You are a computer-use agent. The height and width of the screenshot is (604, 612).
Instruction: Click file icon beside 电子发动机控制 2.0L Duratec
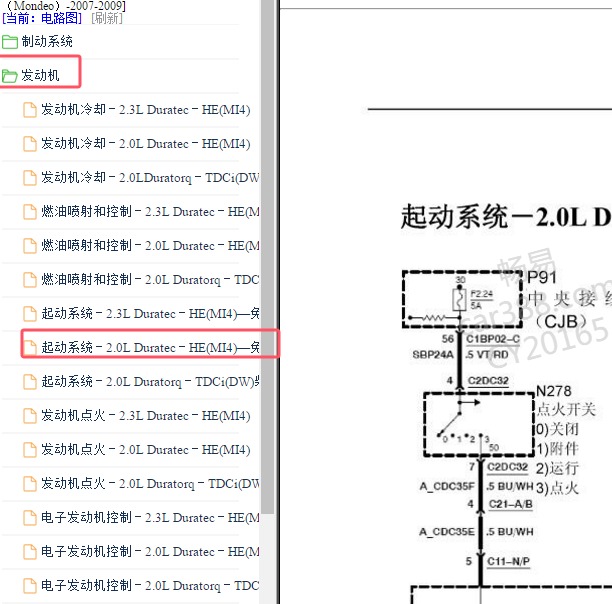click(30, 552)
